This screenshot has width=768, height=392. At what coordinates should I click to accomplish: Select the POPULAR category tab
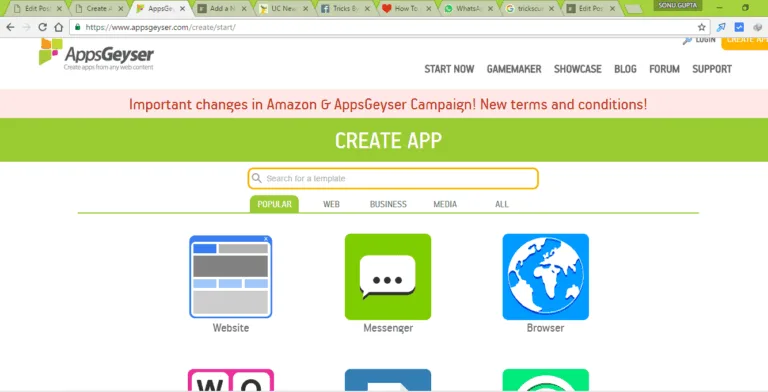pos(274,204)
